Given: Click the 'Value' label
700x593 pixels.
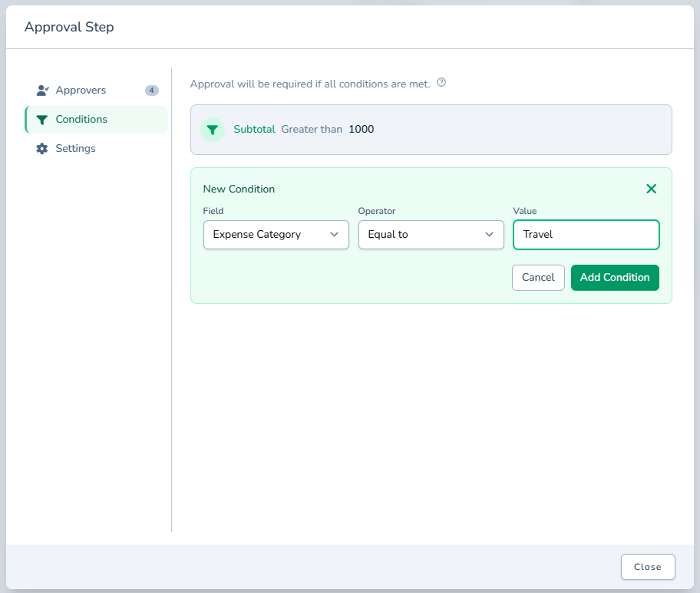Looking at the screenshot, I should 525,211.
